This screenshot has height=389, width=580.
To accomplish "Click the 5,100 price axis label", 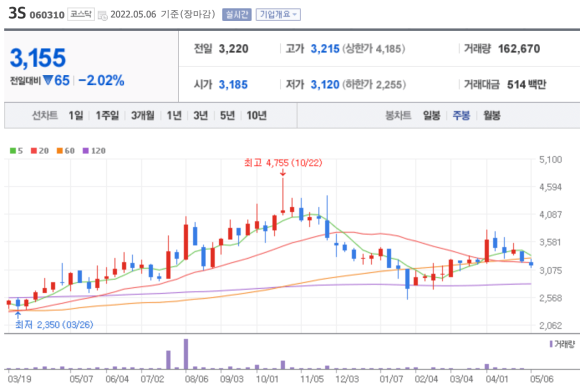I will 550,159.
